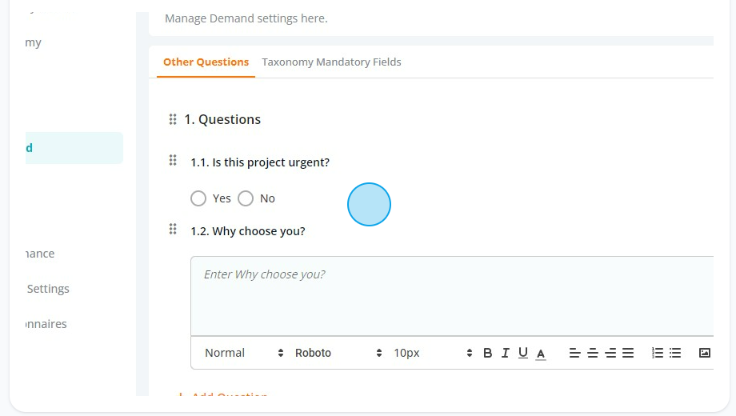Toggle underline formatting in editor toolbar
Viewport: 736px width, 416px height.
tap(523, 353)
